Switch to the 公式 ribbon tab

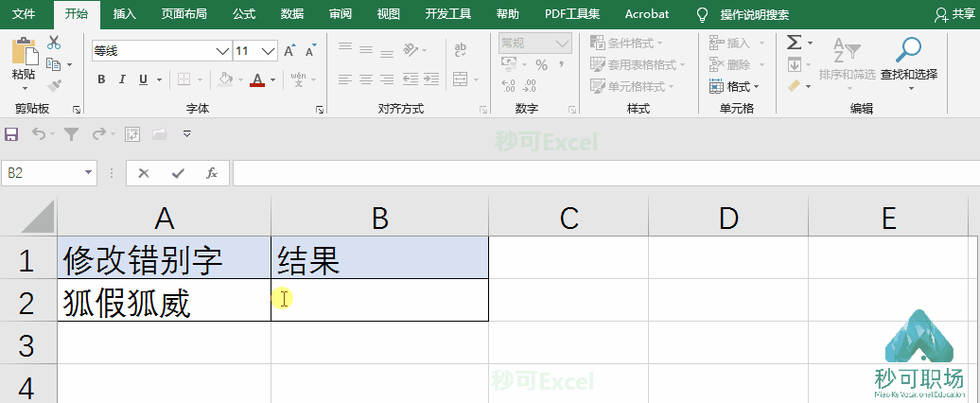[244, 14]
